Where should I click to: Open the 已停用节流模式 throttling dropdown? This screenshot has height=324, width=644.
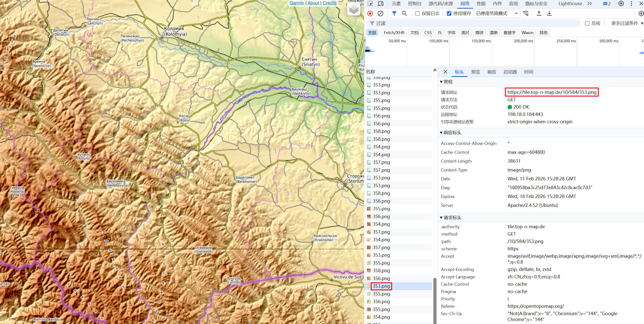click(x=497, y=14)
